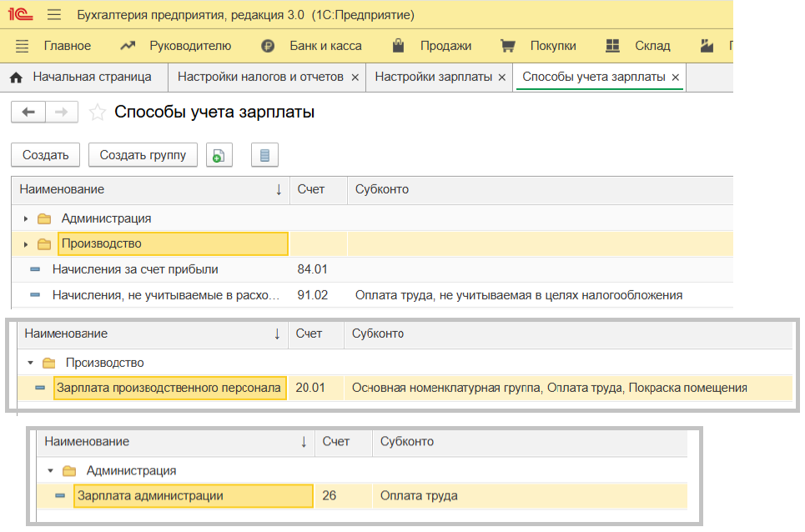Select the Администрация row in main list
The width and height of the screenshot is (805, 532).
tap(372, 218)
